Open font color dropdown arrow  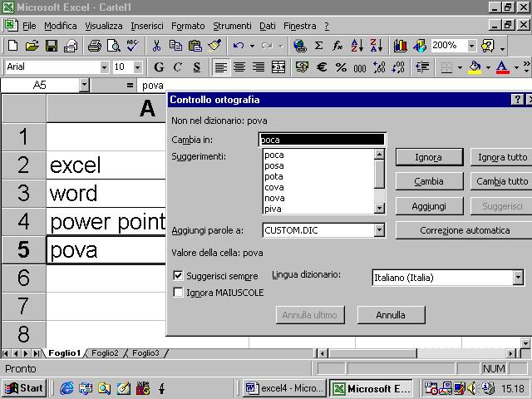(x=516, y=67)
